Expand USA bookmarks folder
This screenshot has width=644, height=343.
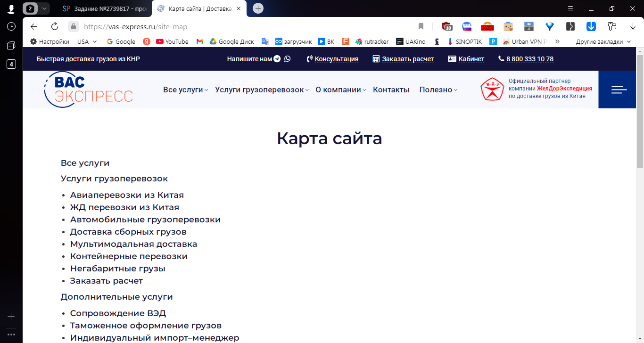87,41
